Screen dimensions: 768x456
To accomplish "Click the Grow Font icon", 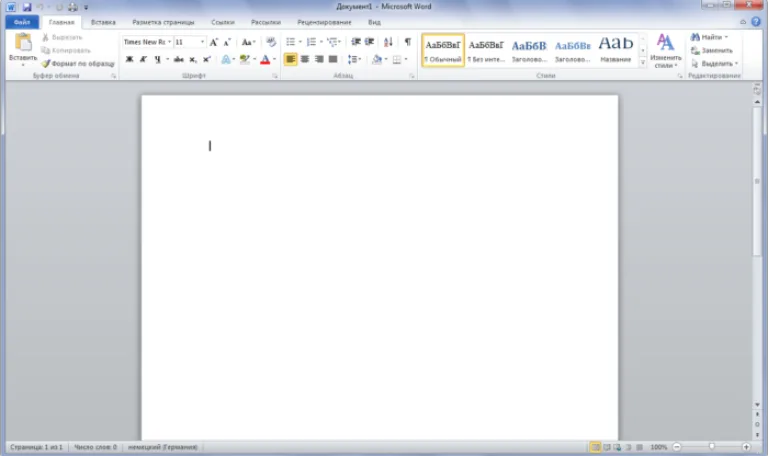I will (214, 42).
